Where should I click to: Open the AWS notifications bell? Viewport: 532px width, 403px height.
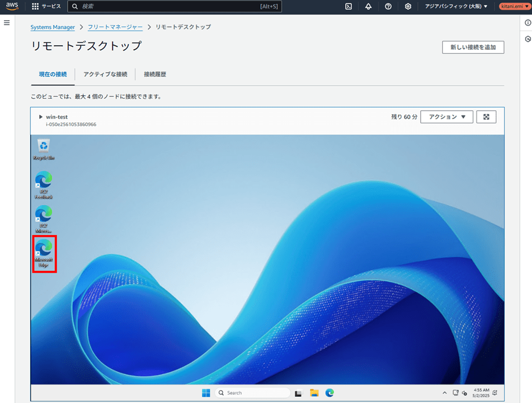(368, 7)
